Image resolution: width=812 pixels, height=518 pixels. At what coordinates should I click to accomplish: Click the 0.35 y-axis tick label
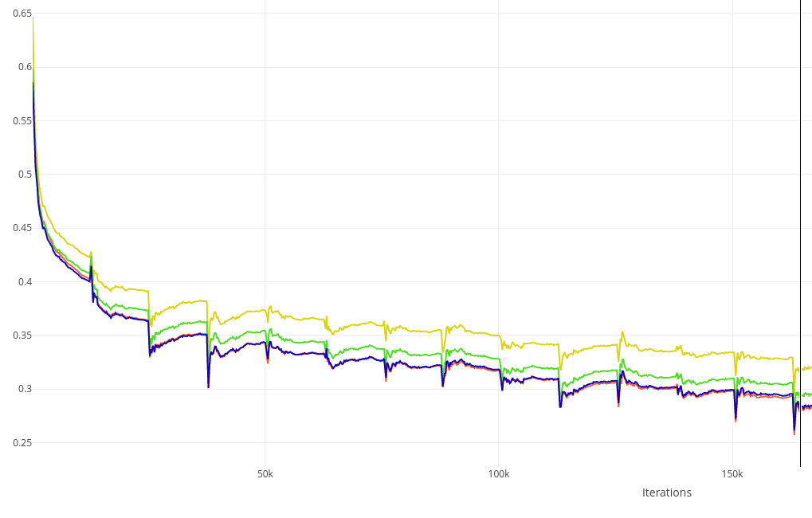pyautogui.click(x=22, y=336)
